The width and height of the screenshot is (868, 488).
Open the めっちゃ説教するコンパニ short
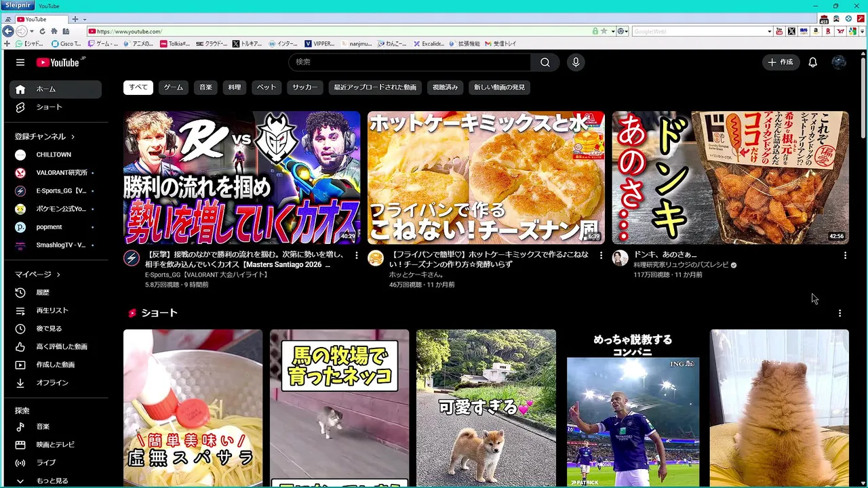tap(633, 408)
